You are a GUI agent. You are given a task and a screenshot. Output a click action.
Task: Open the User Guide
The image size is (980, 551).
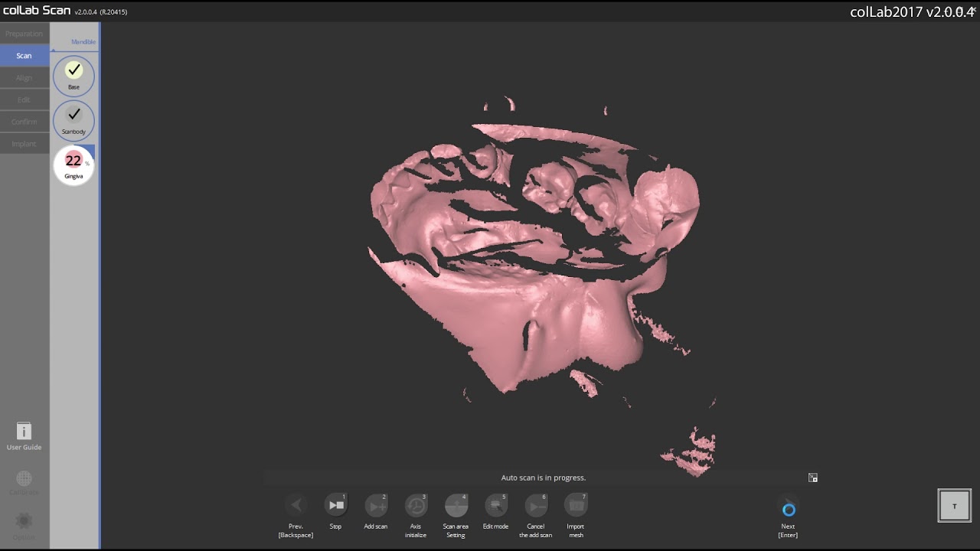pos(24,436)
